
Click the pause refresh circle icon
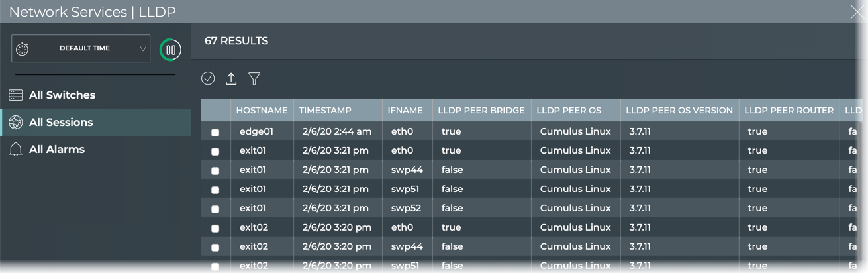[x=170, y=50]
